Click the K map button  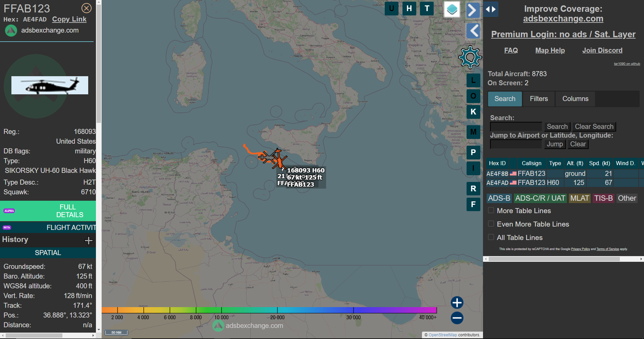point(473,112)
